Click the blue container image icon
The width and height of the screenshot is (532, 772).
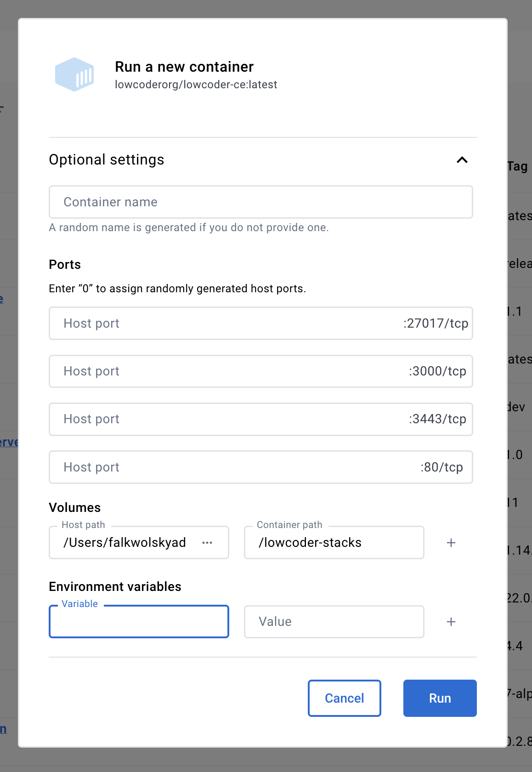pyautogui.click(x=74, y=74)
